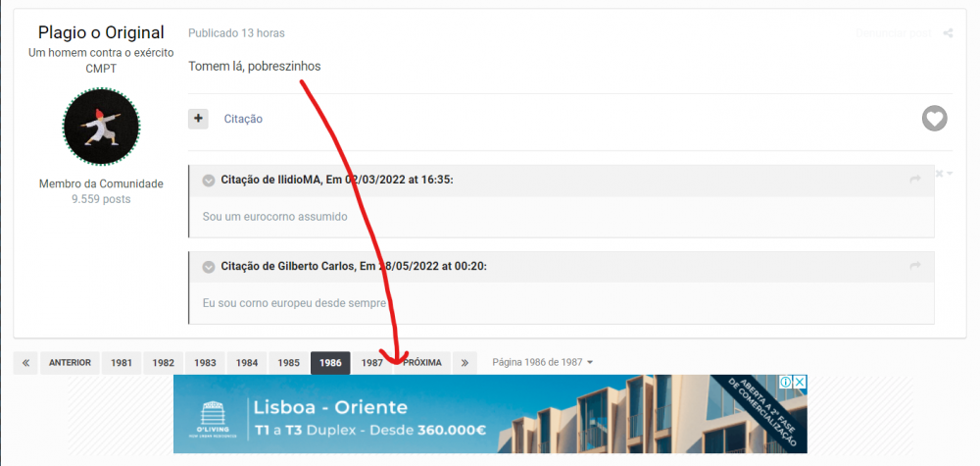Click the user avatar image
The height and width of the screenshot is (466, 980).
[x=101, y=127]
